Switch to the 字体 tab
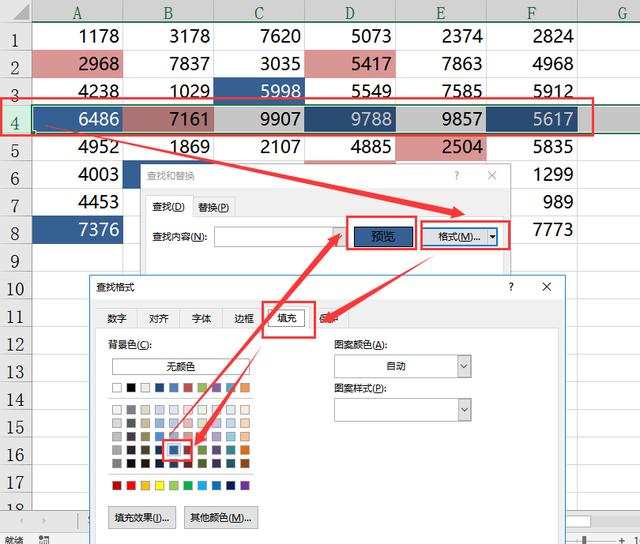Screen dimensions: 640x544 [201, 319]
